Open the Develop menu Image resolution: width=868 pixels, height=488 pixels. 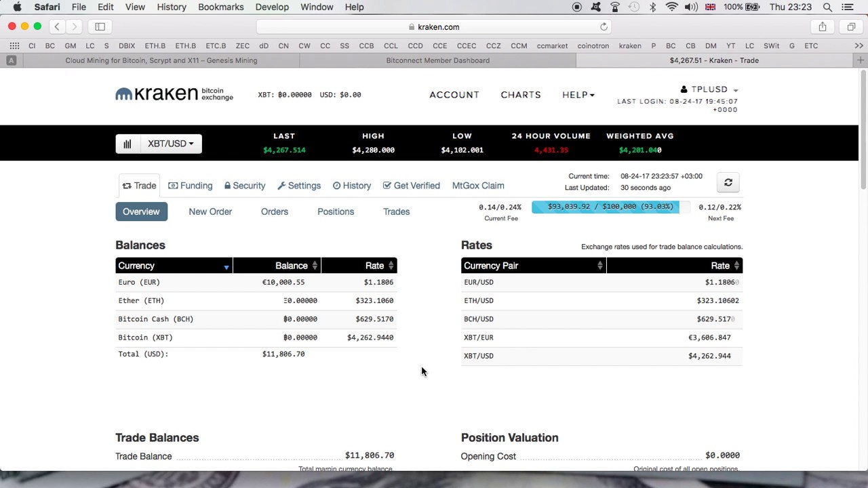point(272,7)
